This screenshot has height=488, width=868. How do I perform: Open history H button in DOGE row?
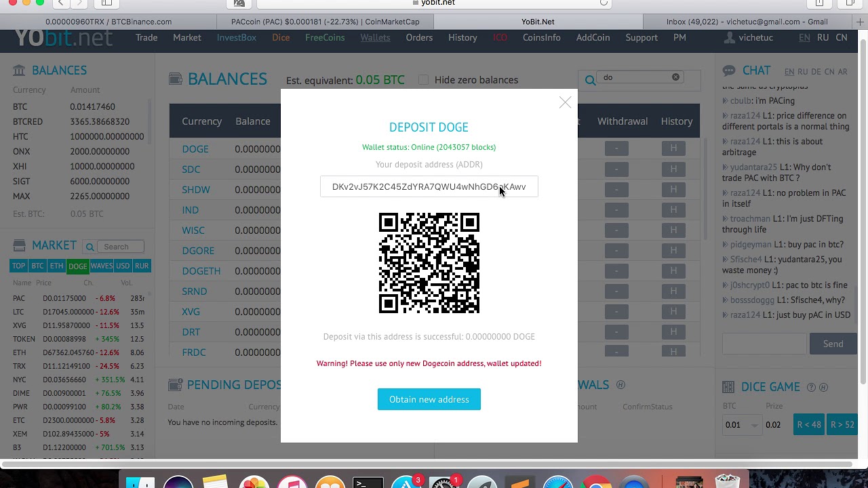click(673, 148)
